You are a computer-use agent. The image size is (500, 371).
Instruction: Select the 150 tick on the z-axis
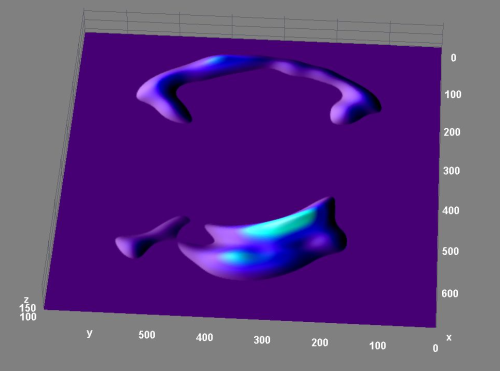pos(27,308)
